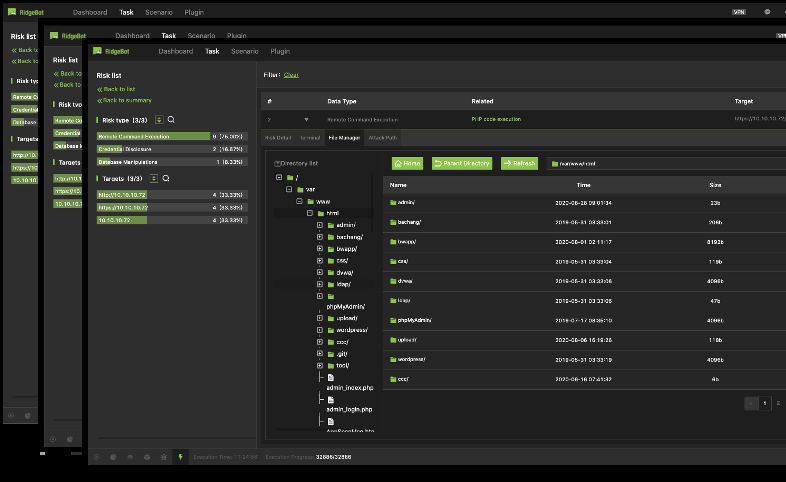The image size is (786, 482).
Task: Click the Clear filter link
Action: pos(291,75)
